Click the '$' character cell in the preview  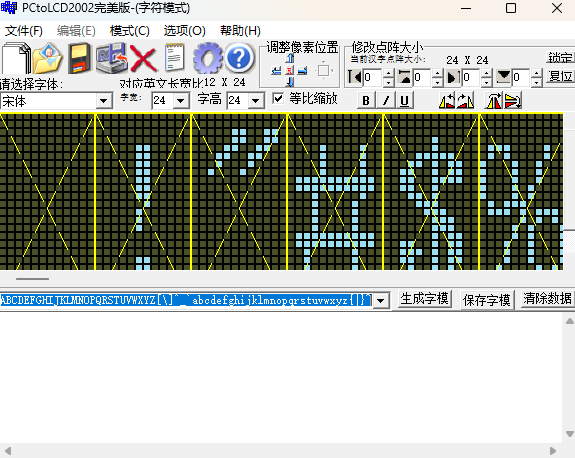coord(431,191)
